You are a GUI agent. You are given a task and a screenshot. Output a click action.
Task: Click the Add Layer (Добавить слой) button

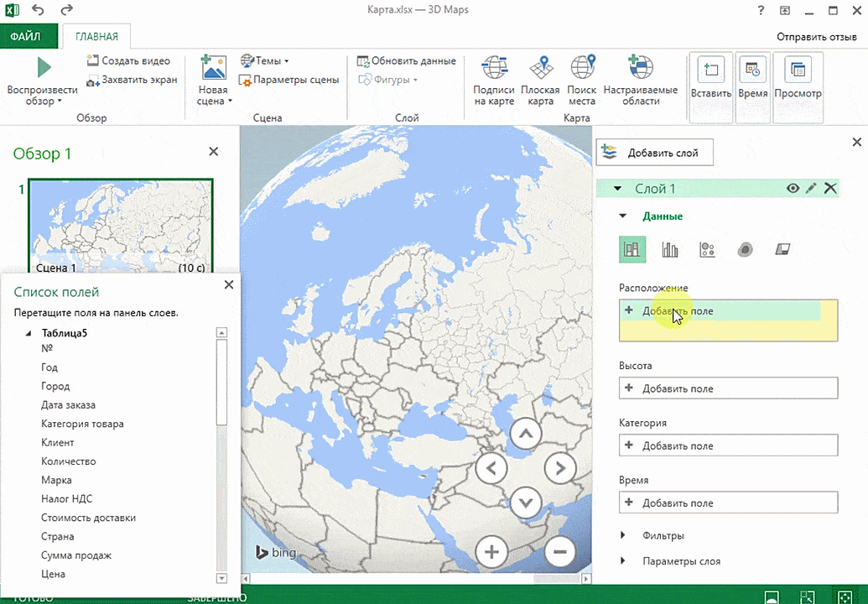(x=655, y=153)
